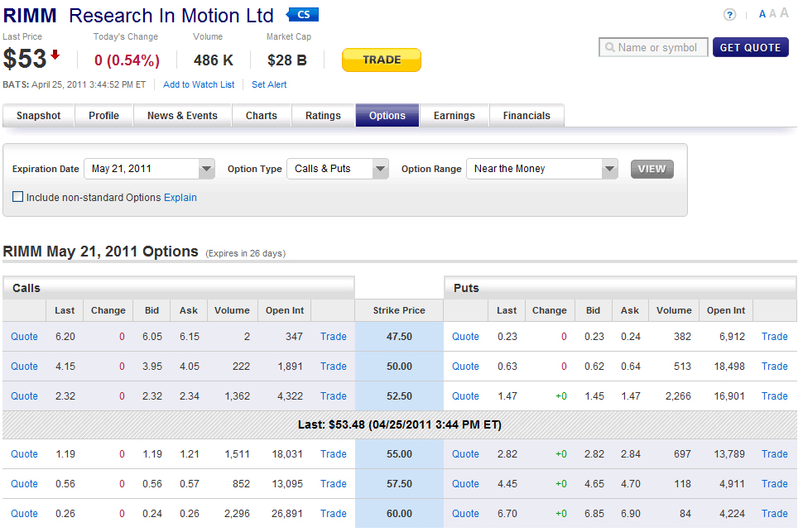Viewport: 803px width, 532px height.
Task: Trade the 55.00 strike call
Action: point(334,453)
